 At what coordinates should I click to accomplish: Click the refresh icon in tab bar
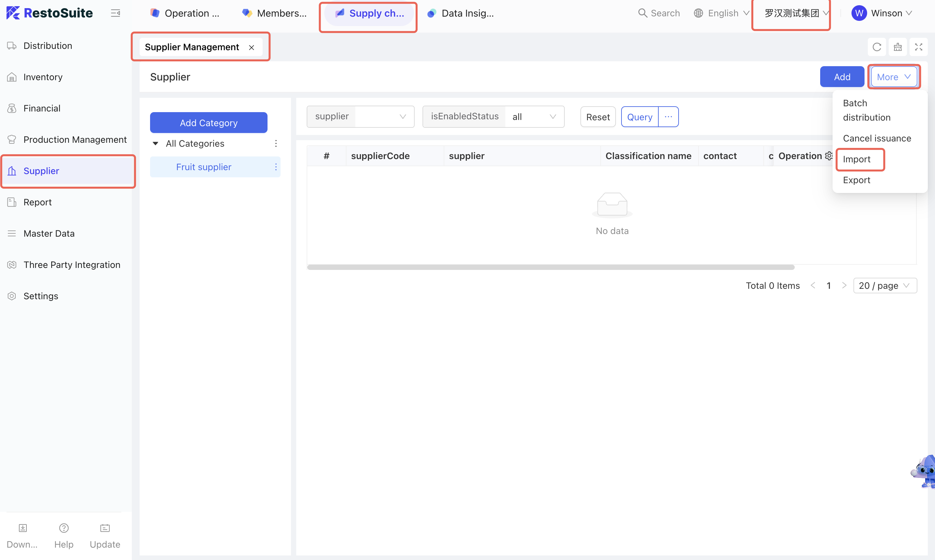coord(877,47)
